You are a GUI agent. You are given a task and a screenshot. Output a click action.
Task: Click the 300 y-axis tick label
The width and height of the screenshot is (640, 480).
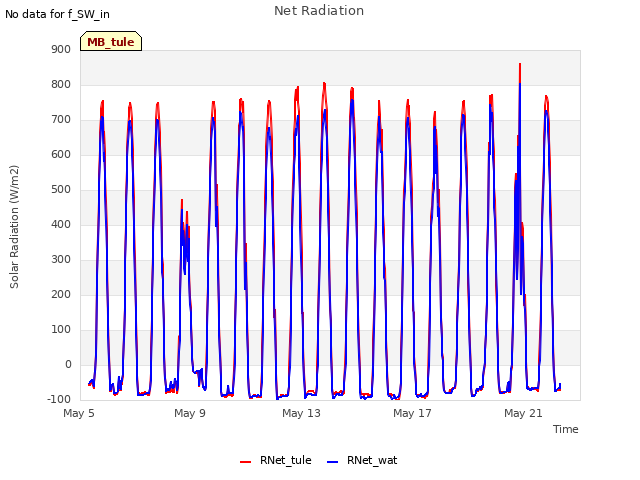point(61,260)
